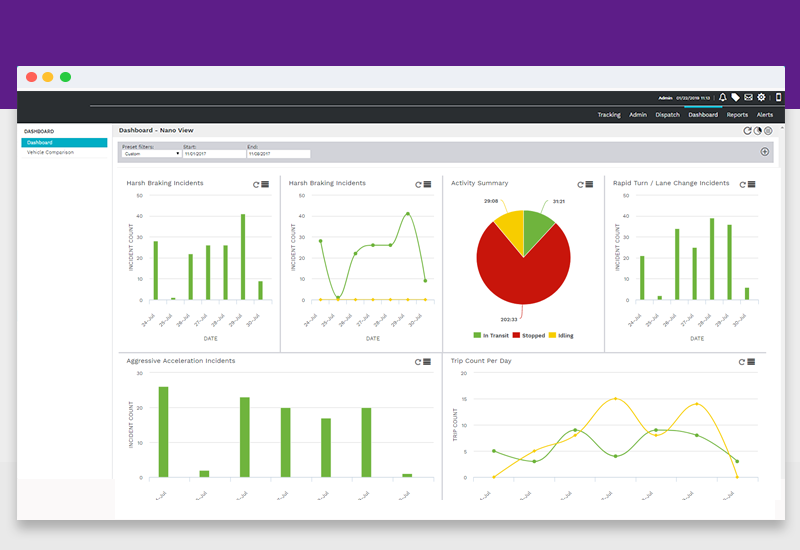Open the notifications bell icon
Image resolution: width=800 pixels, height=550 pixels.
pyautogui.click(x=722, y=97)
